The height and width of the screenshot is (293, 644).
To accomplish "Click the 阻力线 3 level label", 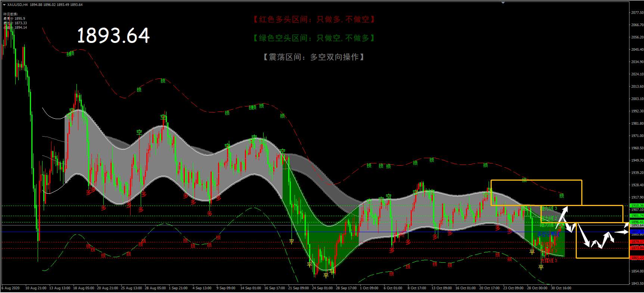I will (548, 208).
